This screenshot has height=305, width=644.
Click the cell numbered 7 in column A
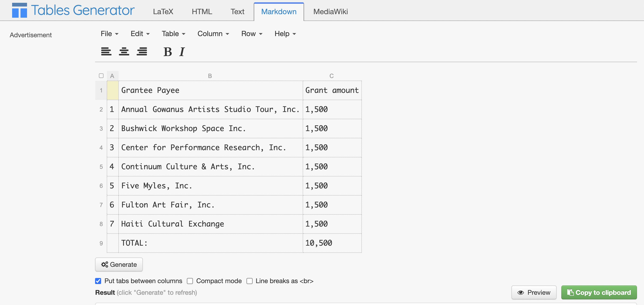(x=113, y=224)
